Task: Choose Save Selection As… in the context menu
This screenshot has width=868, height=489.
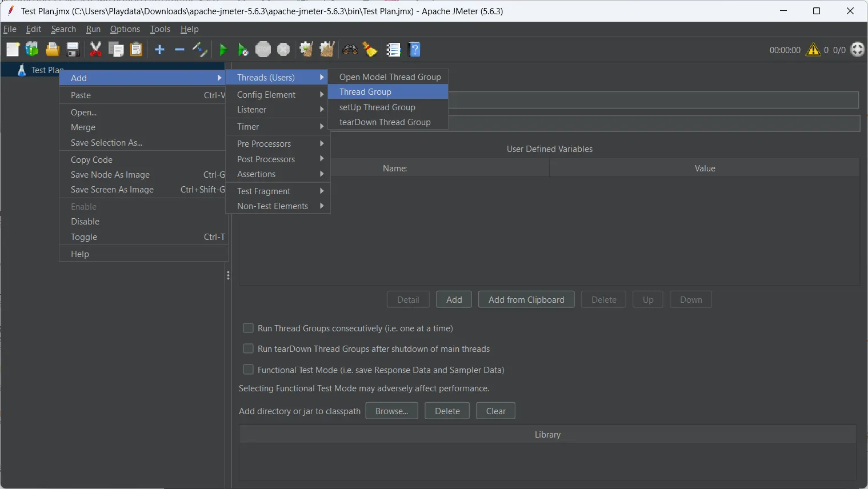Action: pos(143,143)
